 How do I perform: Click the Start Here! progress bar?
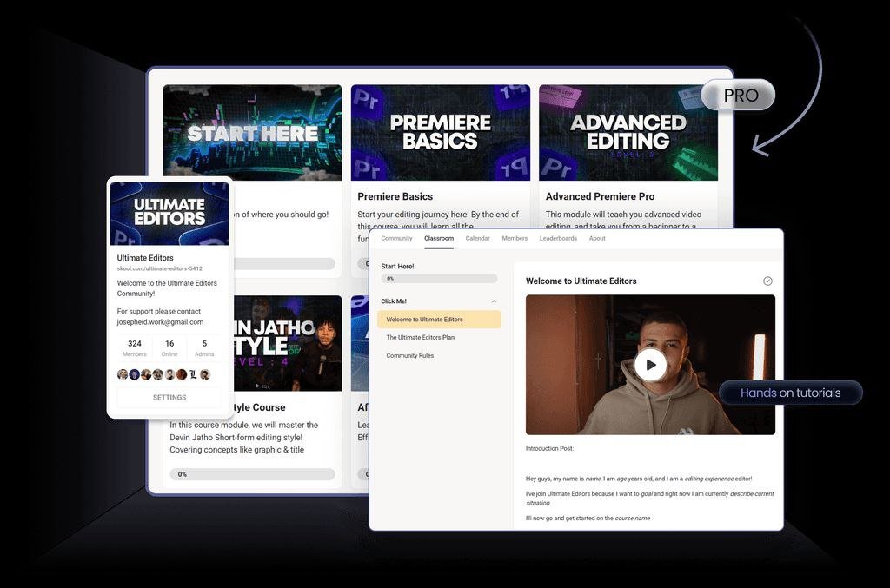pyautogui.click(x=439, y=276)
